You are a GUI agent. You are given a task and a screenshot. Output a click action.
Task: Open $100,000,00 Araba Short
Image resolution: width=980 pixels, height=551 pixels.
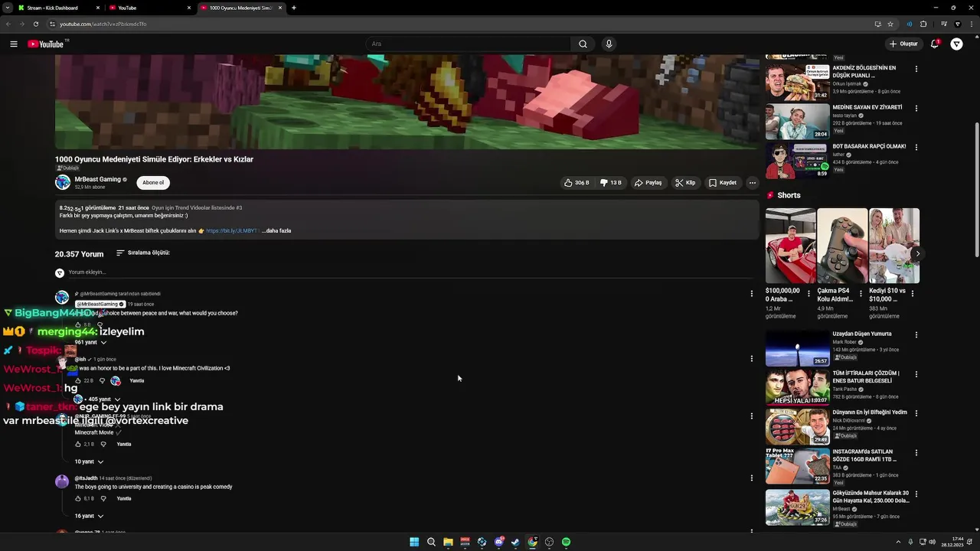click(x=791, y=246)
